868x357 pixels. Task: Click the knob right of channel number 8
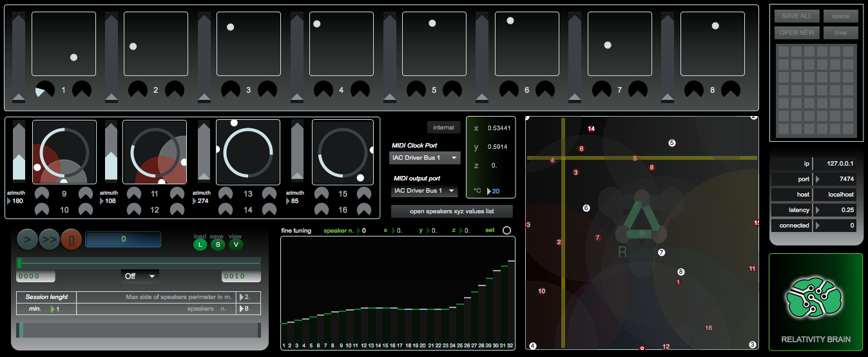731,90
